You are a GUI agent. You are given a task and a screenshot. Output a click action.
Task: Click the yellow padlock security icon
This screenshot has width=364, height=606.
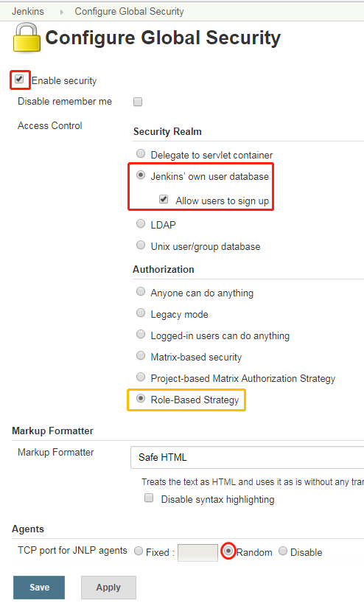(27, 38)
